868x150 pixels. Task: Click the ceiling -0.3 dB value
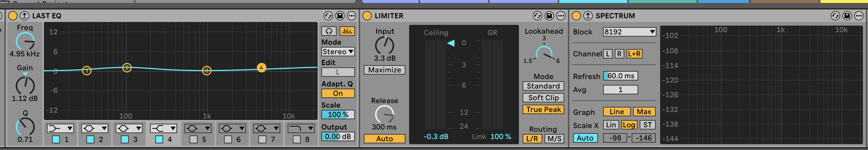pyautogui.click(x=436, y=136)
